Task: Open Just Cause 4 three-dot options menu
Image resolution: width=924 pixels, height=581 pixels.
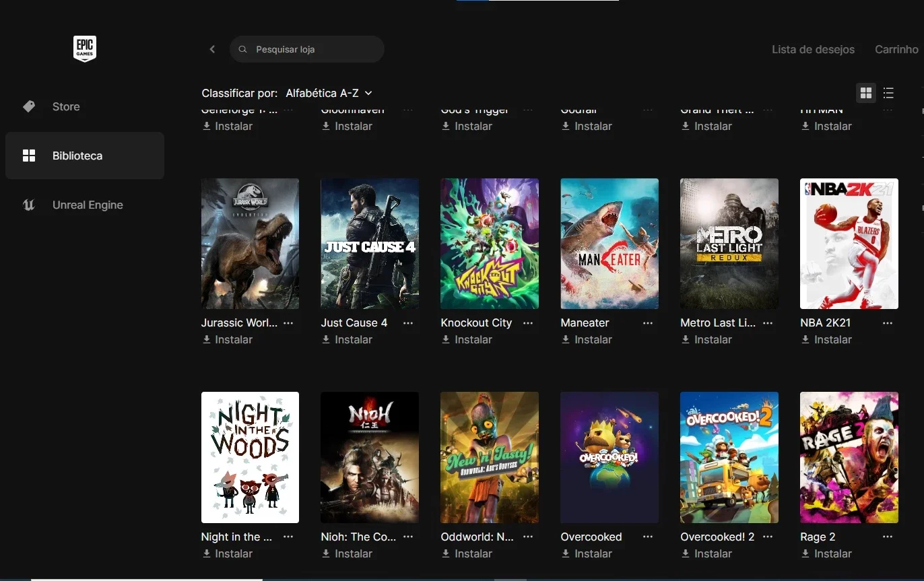Action: pos(408,323)
